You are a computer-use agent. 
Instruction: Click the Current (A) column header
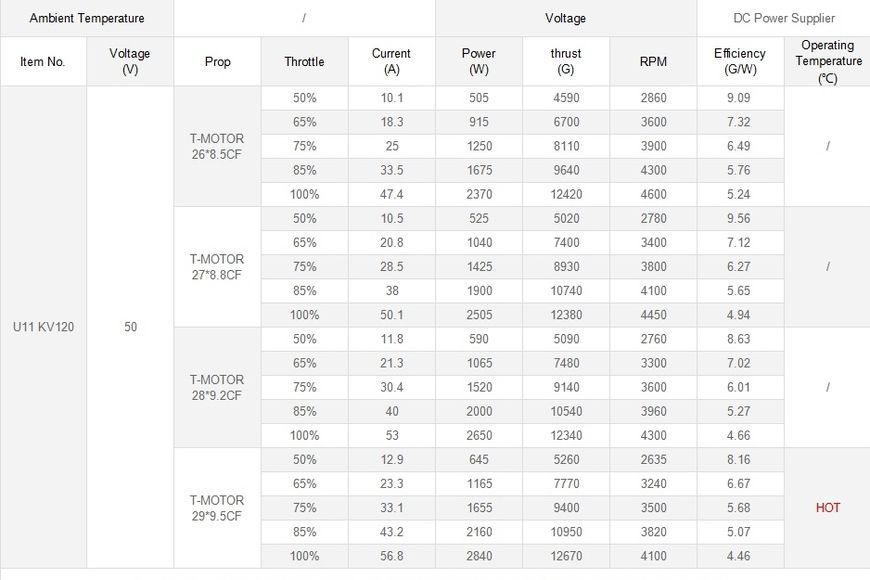click(x=392, y=61)
